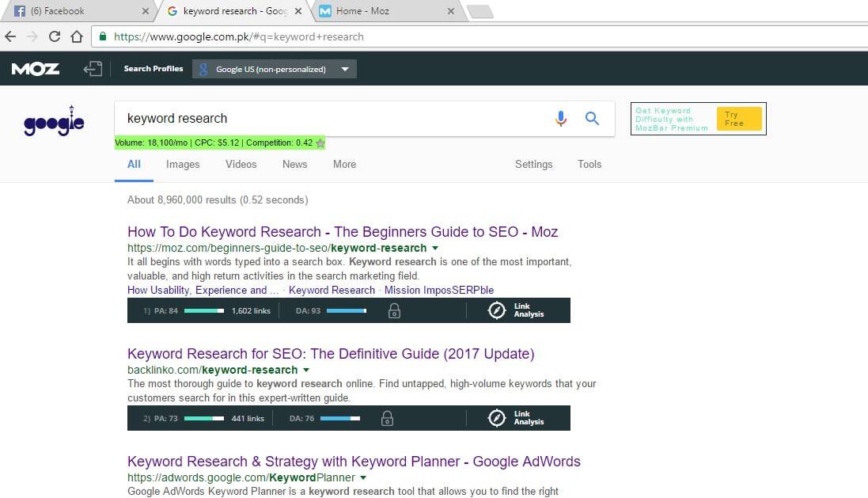The height and width of the screenshot is (498, 868).
Task: Open search Tools
Action: pos(589,165)
